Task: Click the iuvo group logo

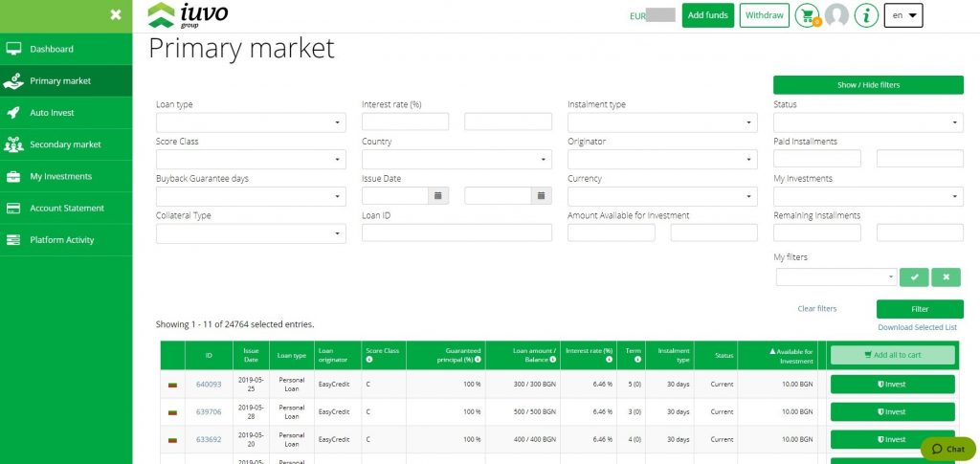Action: [189, 15]
